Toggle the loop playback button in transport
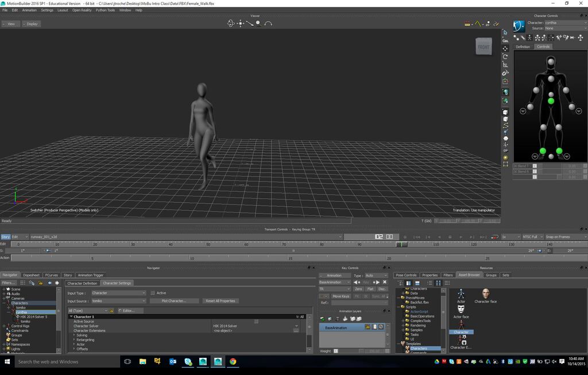This screenshot has width=588, height=375. (x=495, y=237)
